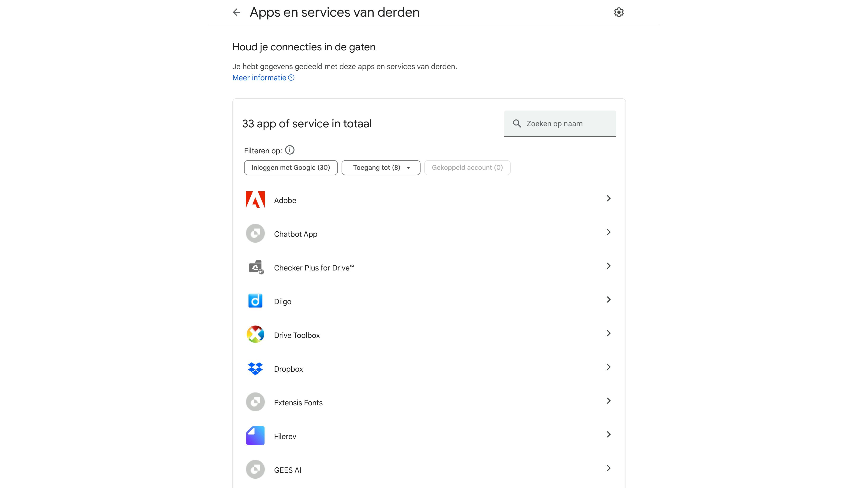The height and width of the screenshot is (488, 868).
Task: Click the Dropbox logo icon
Action: tap(255, 368)
